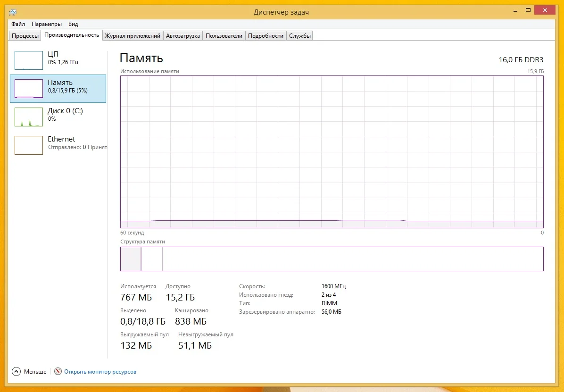Screen dimensions: 564x392
Task: Open the Вид menu
Action: coord(73,24)
